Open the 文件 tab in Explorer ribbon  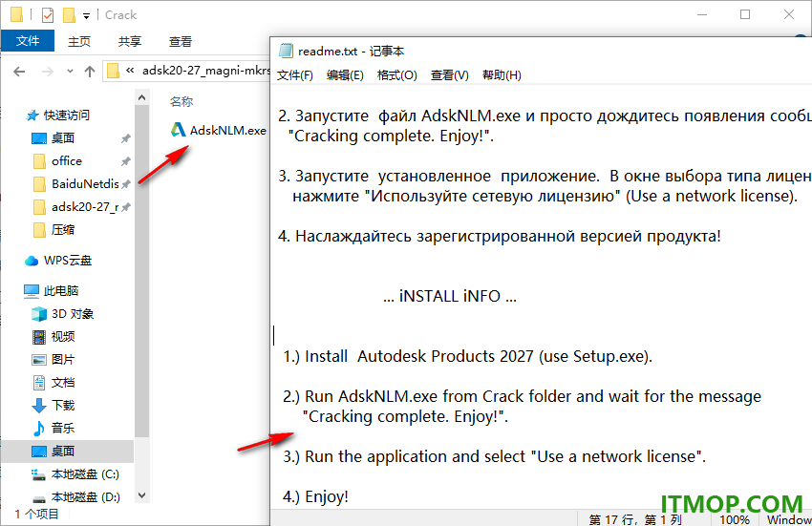[28, 41]
